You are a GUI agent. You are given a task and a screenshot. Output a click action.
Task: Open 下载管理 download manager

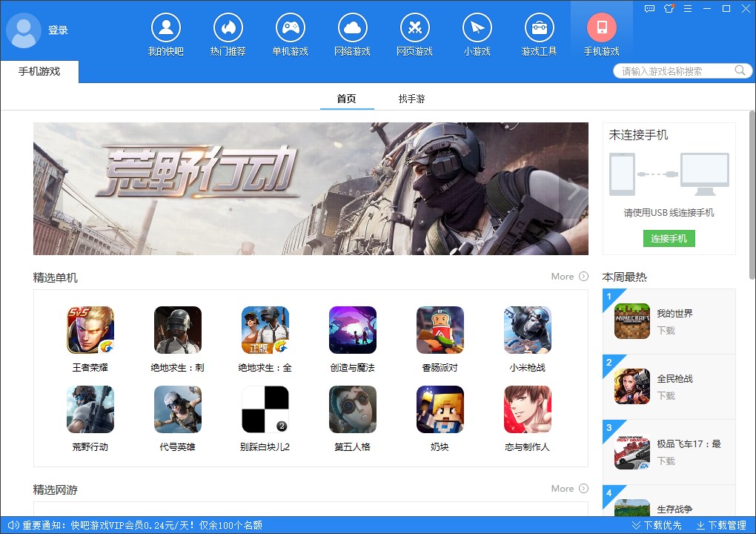tap(721, 525)
